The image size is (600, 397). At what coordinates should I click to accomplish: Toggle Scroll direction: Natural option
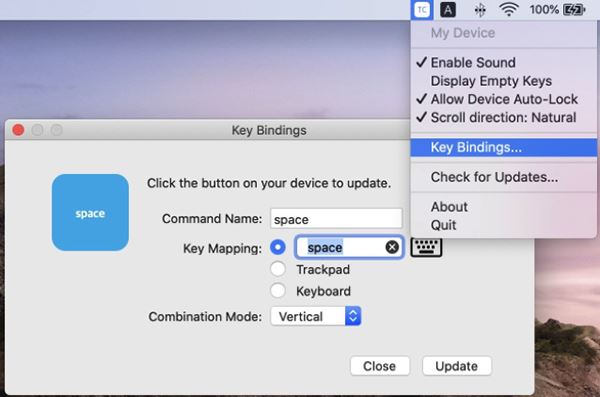(x=504, y=118)
